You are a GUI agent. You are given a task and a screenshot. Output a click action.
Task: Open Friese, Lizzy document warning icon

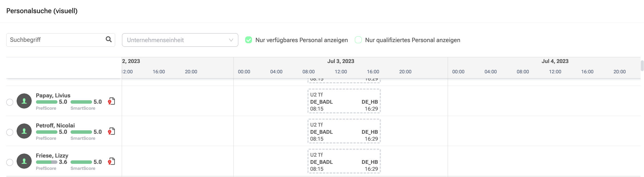[x=111, y=162]
